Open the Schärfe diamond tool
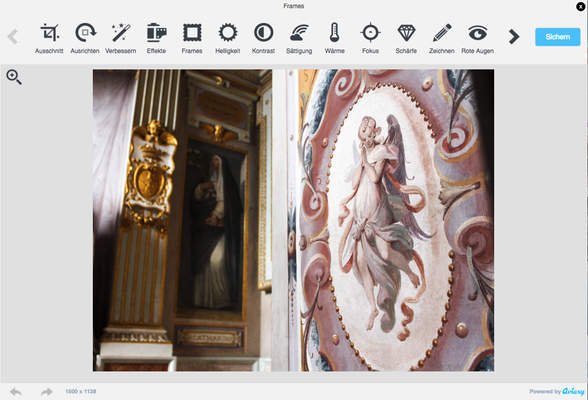 coord(406,38)
